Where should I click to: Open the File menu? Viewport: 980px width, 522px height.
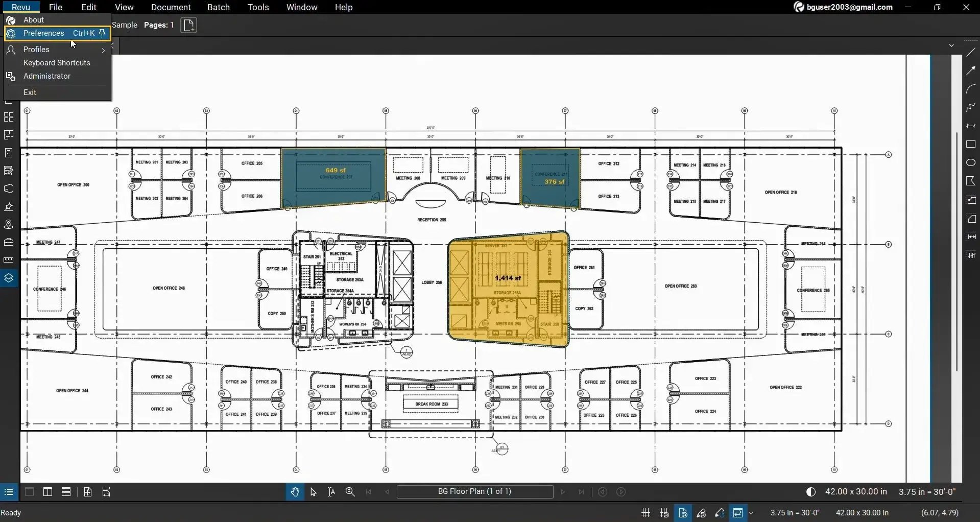tap(56, 7)
